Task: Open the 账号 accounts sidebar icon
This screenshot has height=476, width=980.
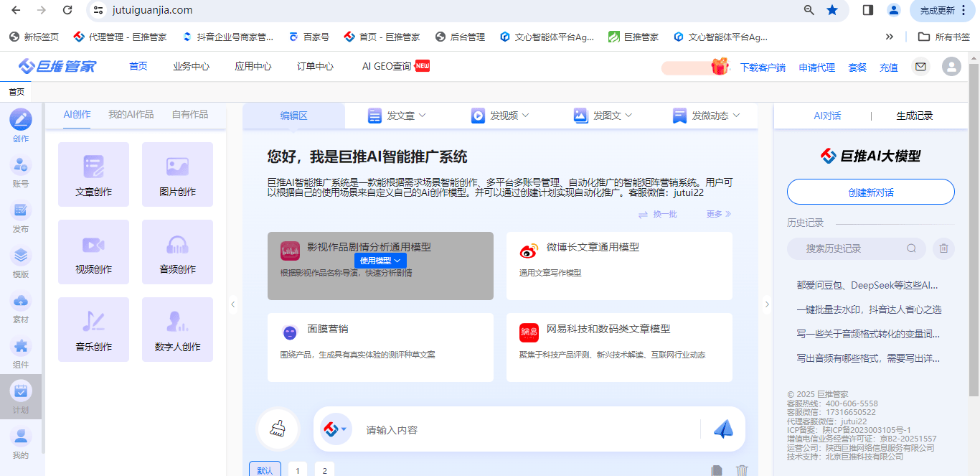Action: pyautogui.click(x=21, y=166)
